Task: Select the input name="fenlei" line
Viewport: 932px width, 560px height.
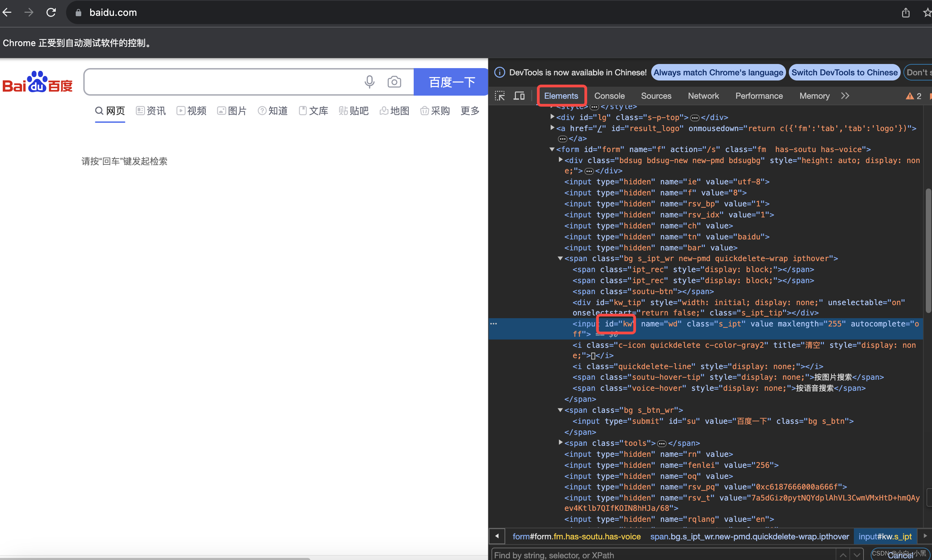Action: [x=671, y=465]
